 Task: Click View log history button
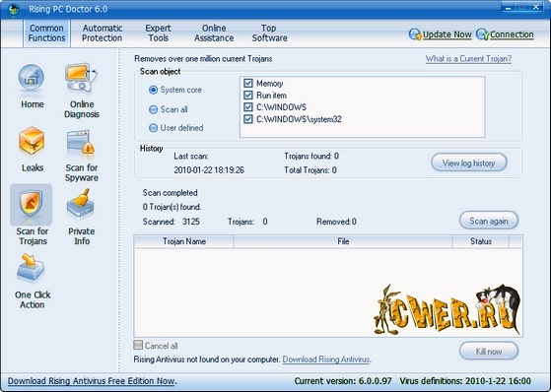(469, 163)
